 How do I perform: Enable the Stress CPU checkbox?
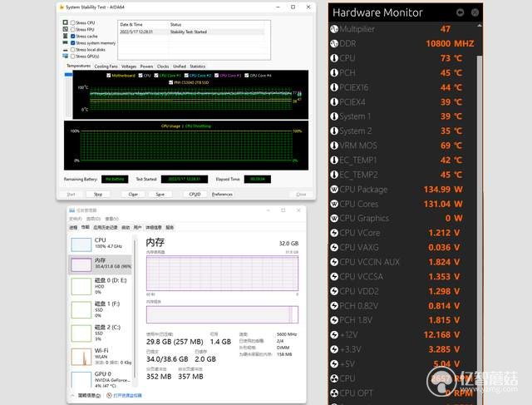72,22
